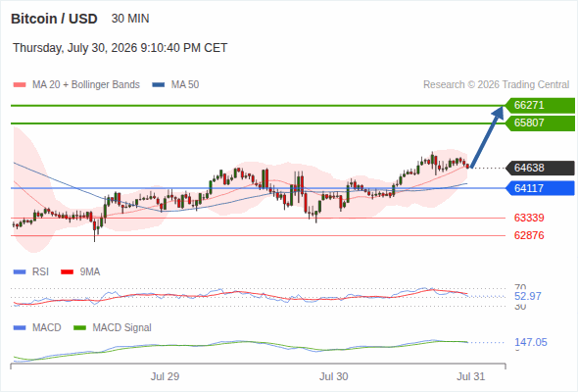This screenshot has width=578, height=392.
Task: Click the Jul 31 date axis label
Action: 471,376
